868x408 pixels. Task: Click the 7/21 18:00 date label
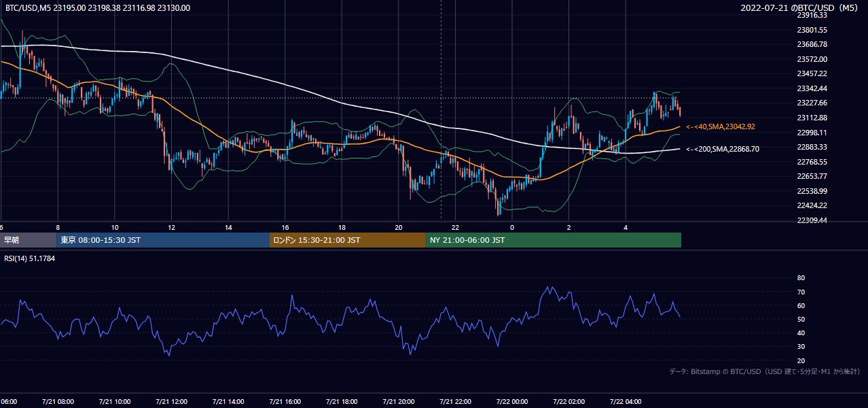click(342, 402)
